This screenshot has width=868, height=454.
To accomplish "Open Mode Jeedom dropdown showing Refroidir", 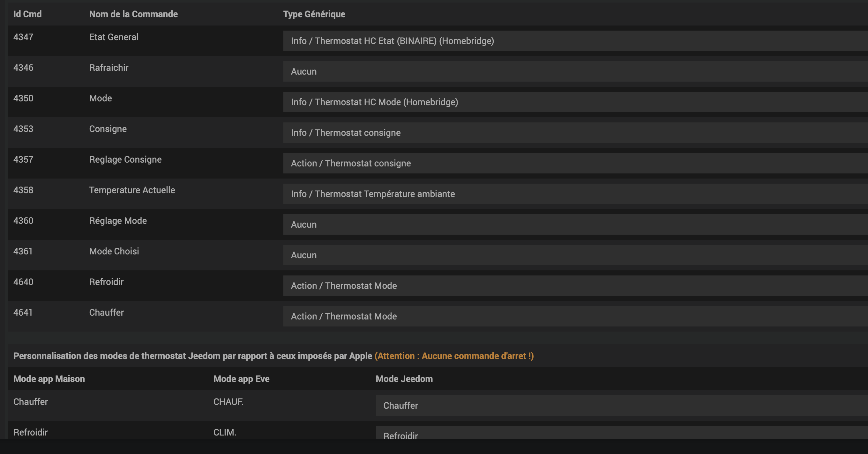I will [622, 433].
